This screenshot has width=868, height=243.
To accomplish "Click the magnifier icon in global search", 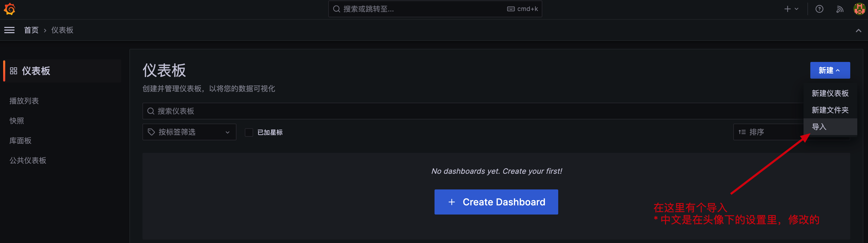I will (x=336, y=9).
